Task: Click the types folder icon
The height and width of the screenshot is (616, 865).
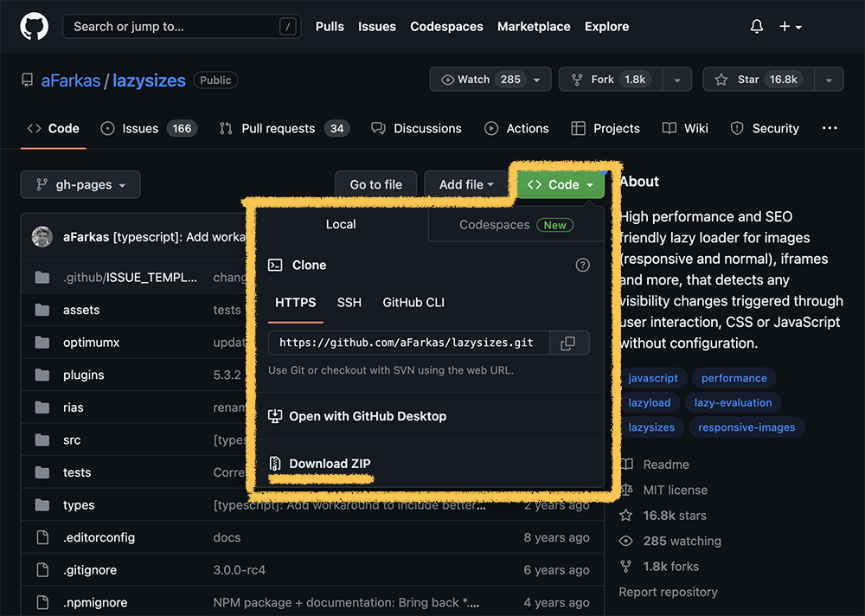Action: (x=42, y=505)
